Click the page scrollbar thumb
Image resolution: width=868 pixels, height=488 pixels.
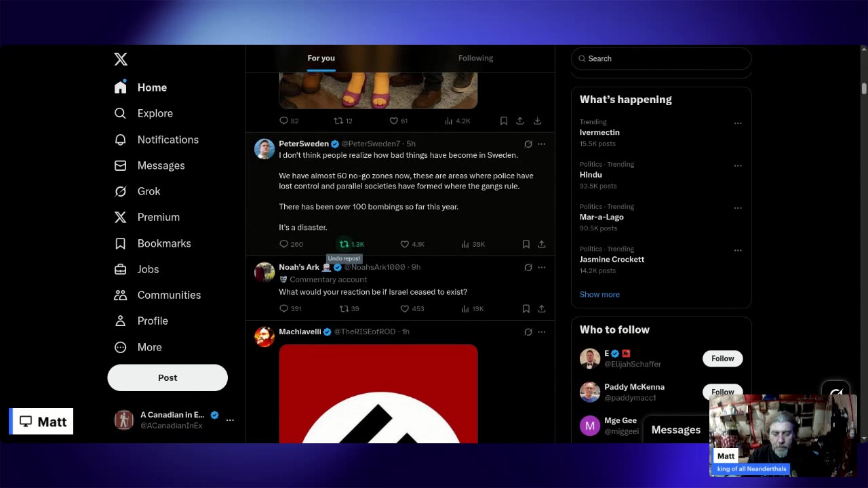click(x=864, y=89)
